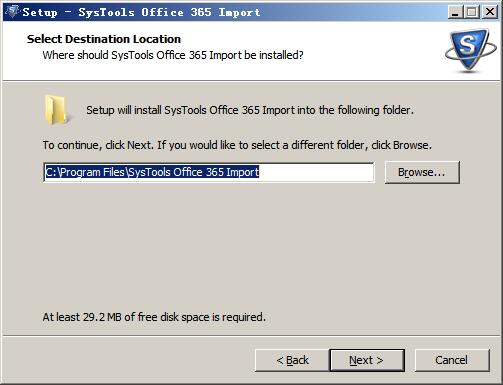Open the Browse folder dialog

422,172
